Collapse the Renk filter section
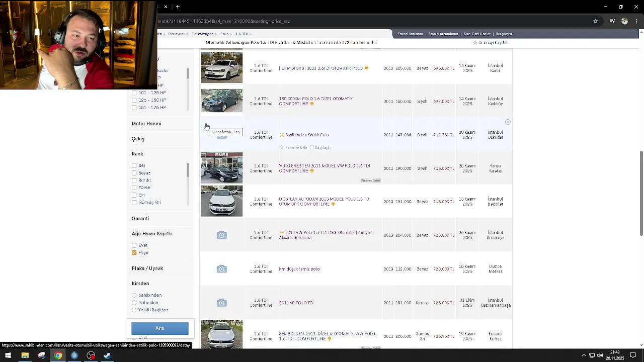 (x=137, y=154)
